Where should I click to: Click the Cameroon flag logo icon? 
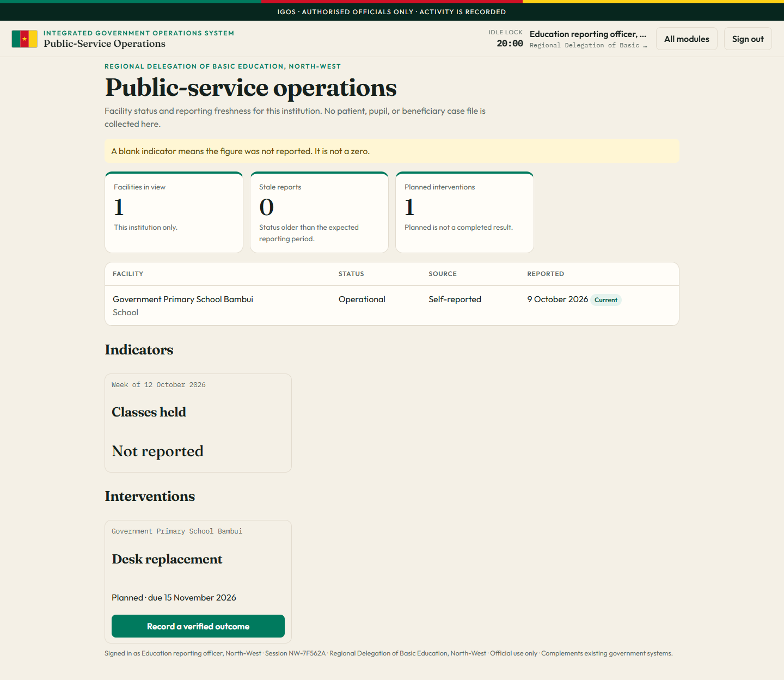[24, 39]
